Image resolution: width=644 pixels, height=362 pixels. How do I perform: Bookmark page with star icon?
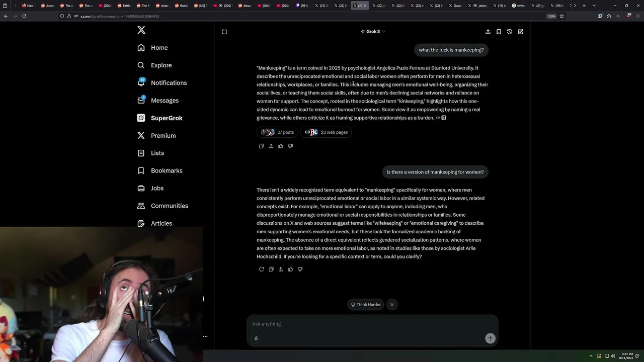click(x=561, y=16)
